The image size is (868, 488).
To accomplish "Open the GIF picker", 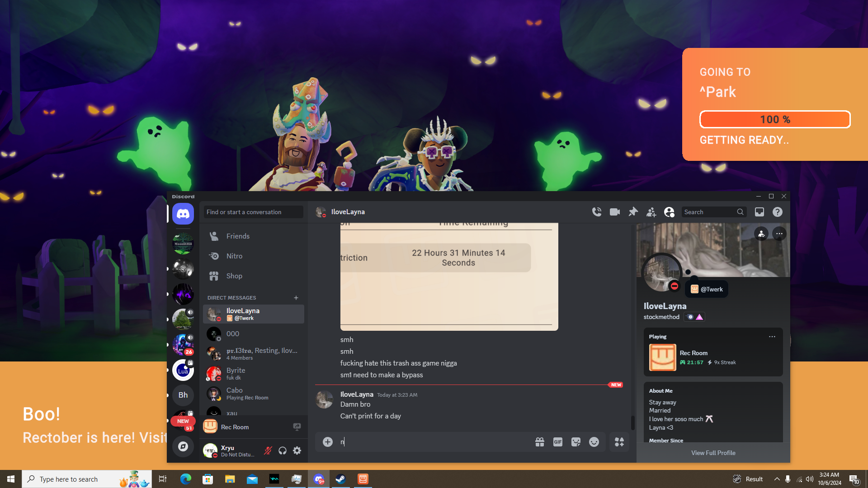I will (558, 442).
